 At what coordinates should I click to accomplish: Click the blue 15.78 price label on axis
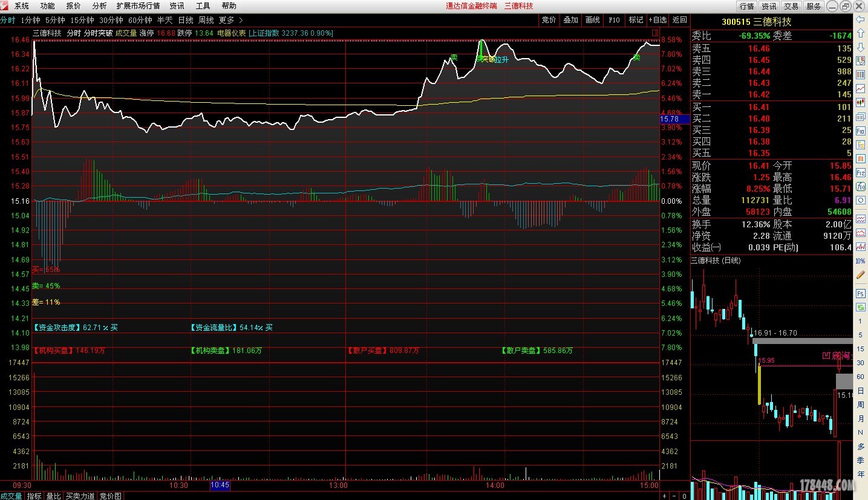(674, 120)
